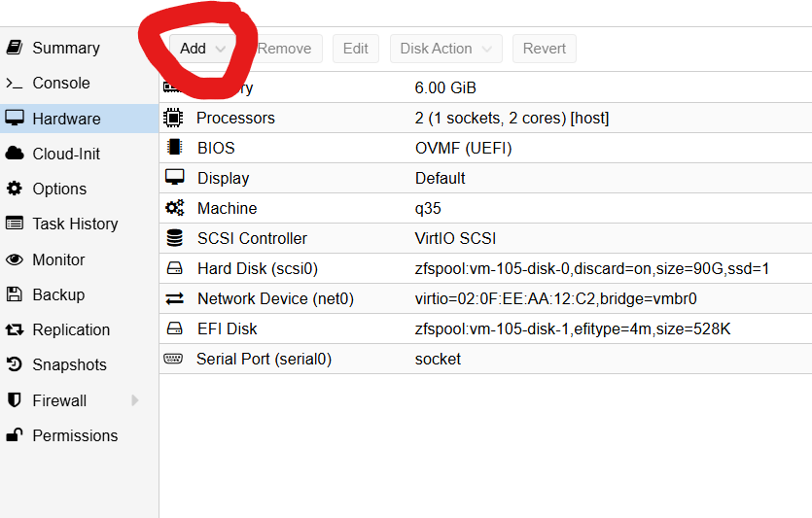This screenshot has width=812, height=518.
Task: Click the Edit button
Action: 355,49
